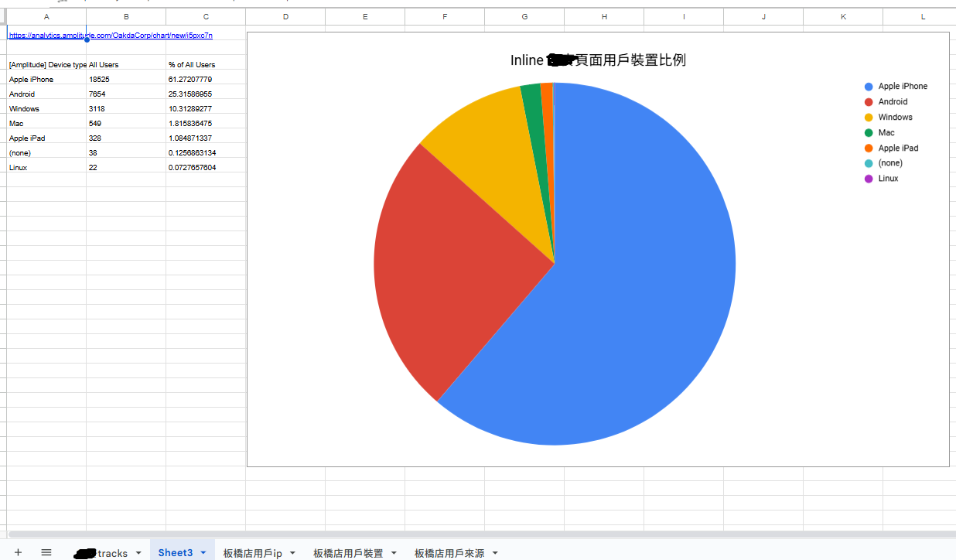Click the Linux purple legend dot
Screen dimensions: 956x560
point(869,179)
